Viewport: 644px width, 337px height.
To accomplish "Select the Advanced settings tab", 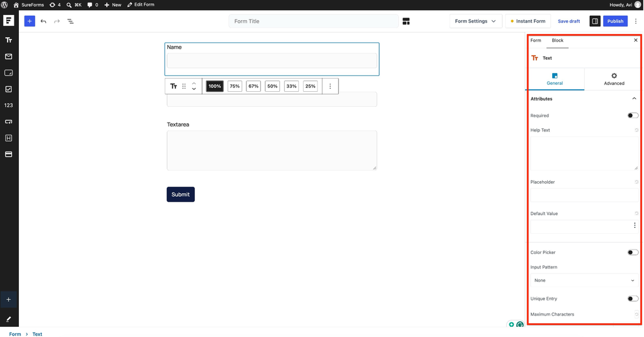I will click(x=614, y=79).
